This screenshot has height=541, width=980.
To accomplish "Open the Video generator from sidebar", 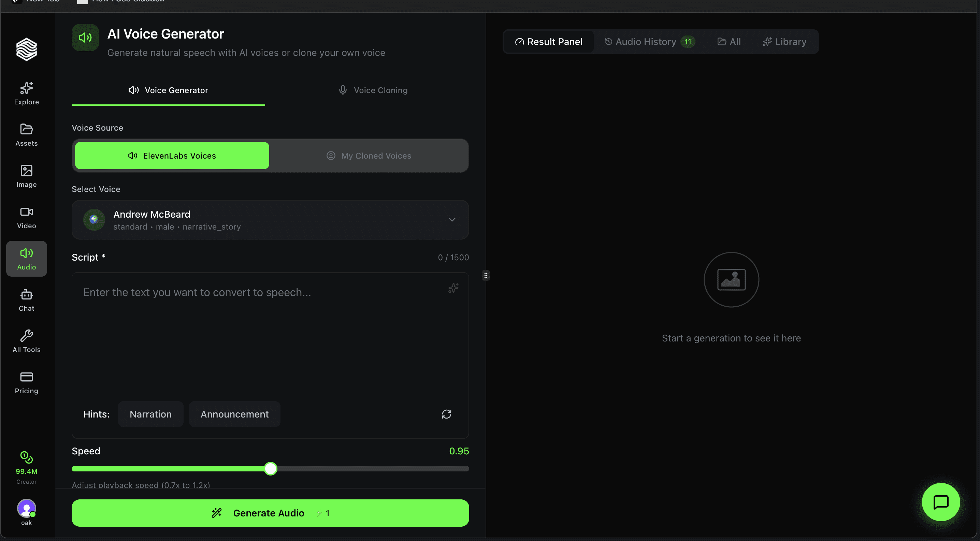I will coord(26,217).
